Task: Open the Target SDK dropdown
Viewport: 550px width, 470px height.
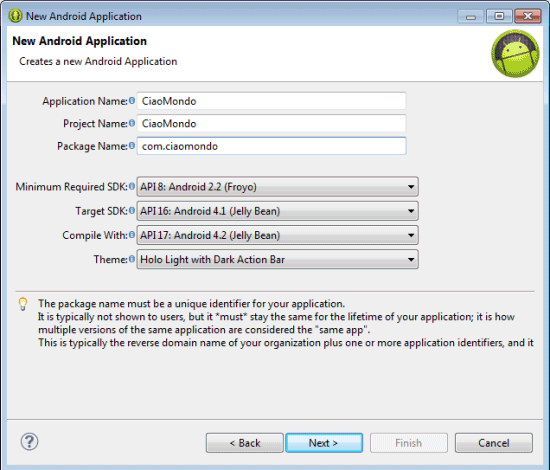Action: click(x=277, y=211)
